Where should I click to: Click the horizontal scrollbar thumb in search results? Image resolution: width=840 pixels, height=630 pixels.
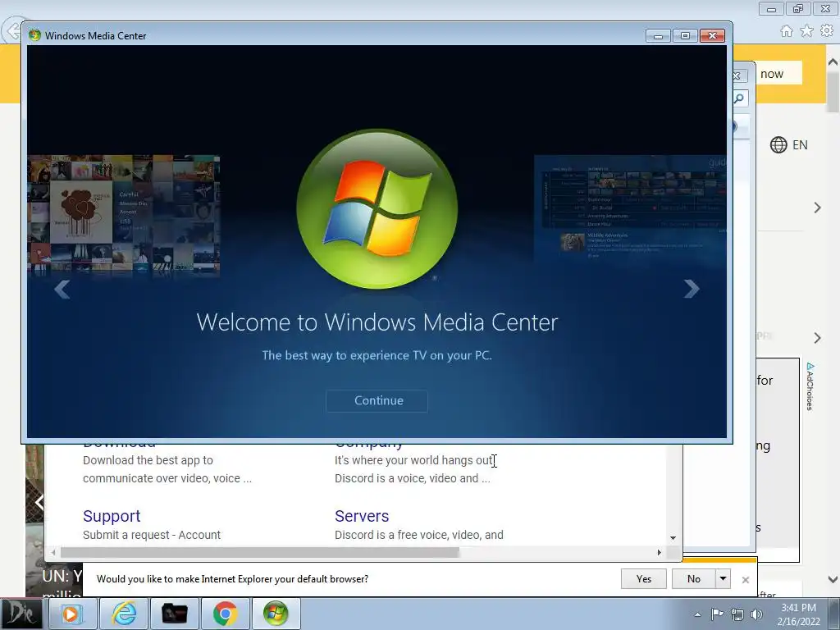[259, 552]
